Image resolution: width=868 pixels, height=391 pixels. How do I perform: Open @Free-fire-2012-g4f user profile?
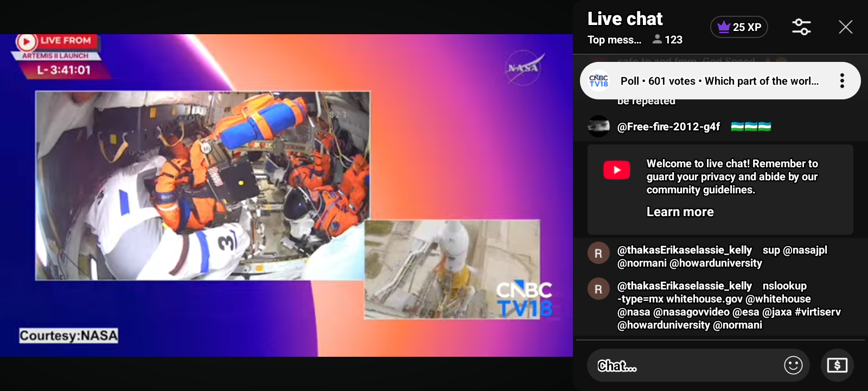click(x=668, y=127)
